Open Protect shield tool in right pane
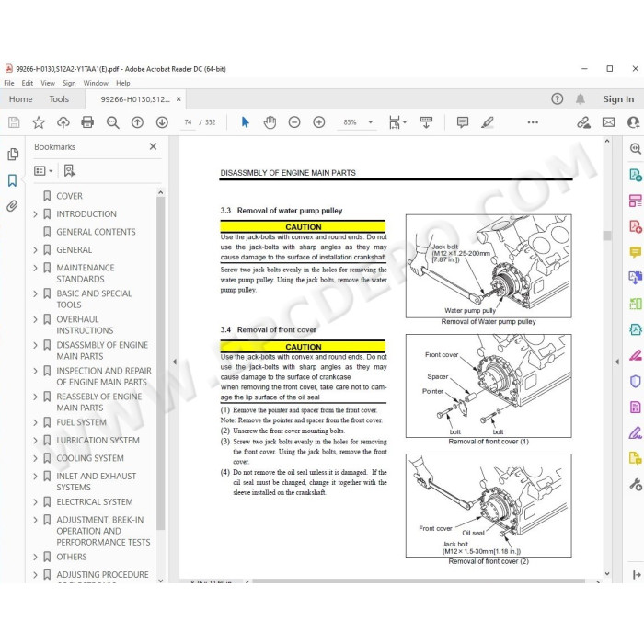644x644 pixels. [x=635, y=381]
